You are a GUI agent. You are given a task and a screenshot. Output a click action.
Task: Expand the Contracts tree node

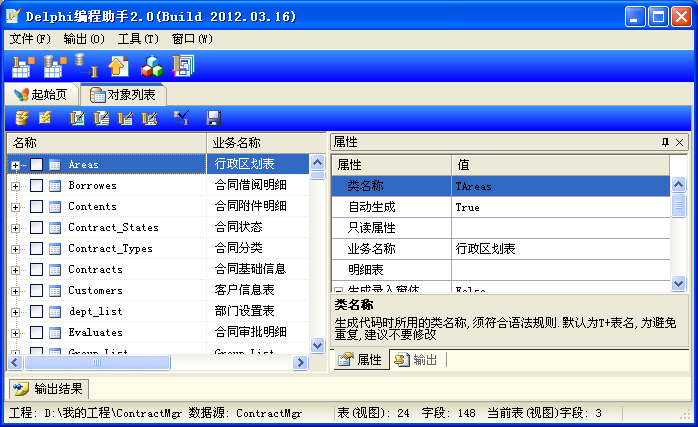click(x=16, y=270)
